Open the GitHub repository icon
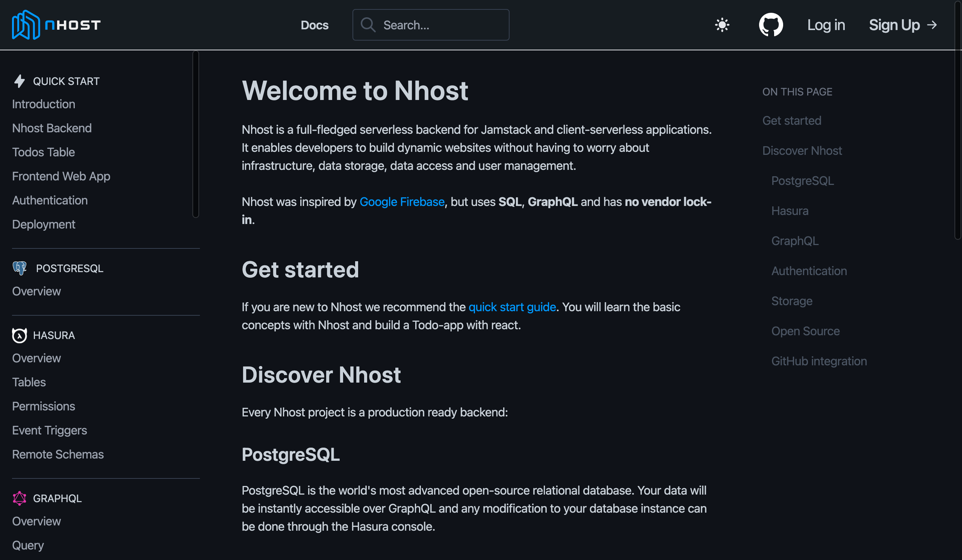Image resolution: width=962 pixels, height=560 pixels. [x=770, y=25]
